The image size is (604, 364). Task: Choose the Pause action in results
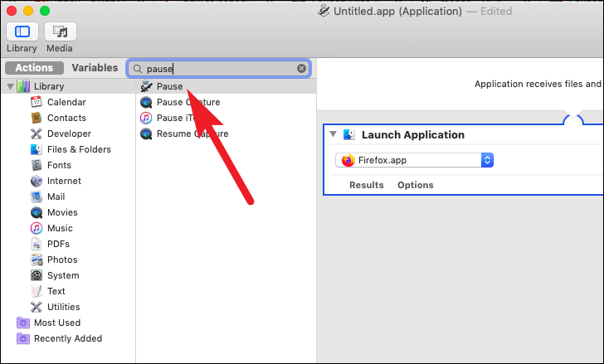coord(226,86)
